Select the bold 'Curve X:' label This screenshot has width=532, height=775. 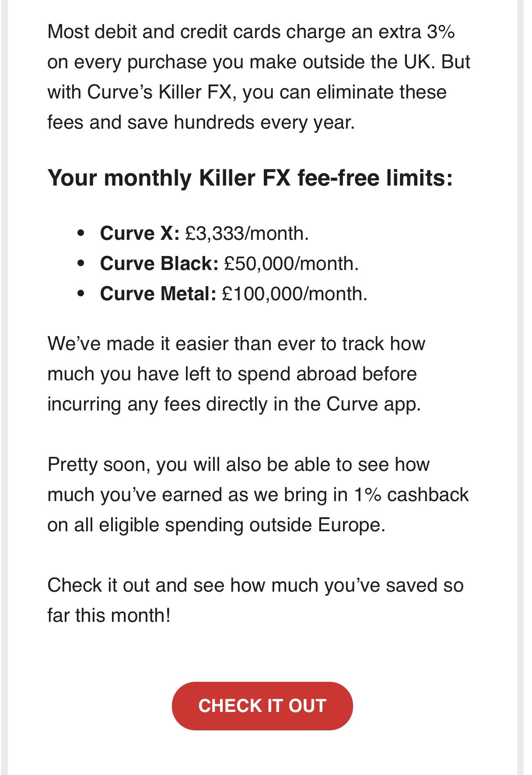click(x=140, y=233)
